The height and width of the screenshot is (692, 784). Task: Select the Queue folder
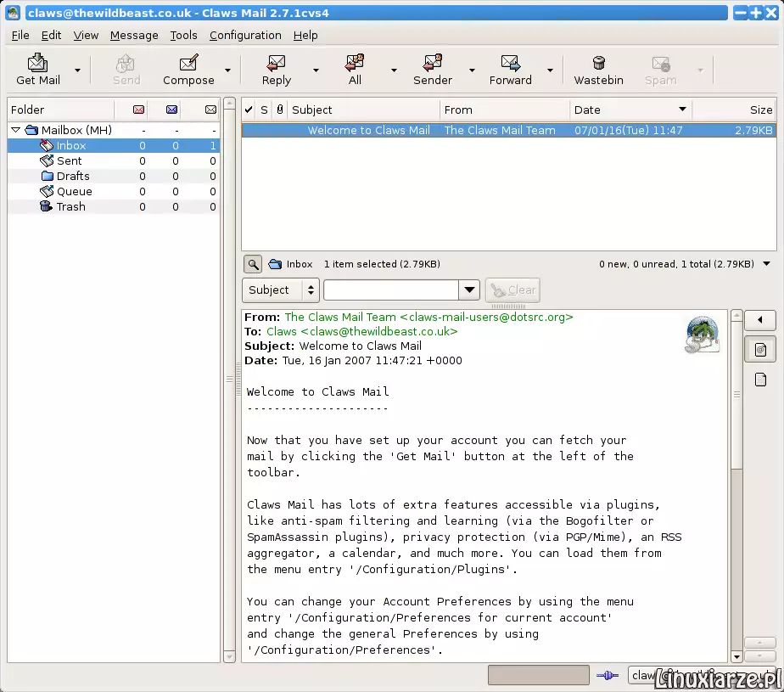click(x=114, y=192)
